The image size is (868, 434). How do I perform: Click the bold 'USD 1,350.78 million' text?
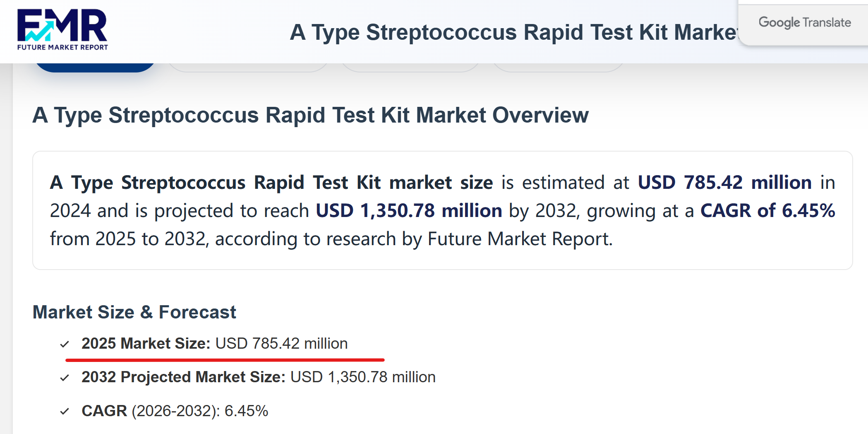click(x=409, y=211)
